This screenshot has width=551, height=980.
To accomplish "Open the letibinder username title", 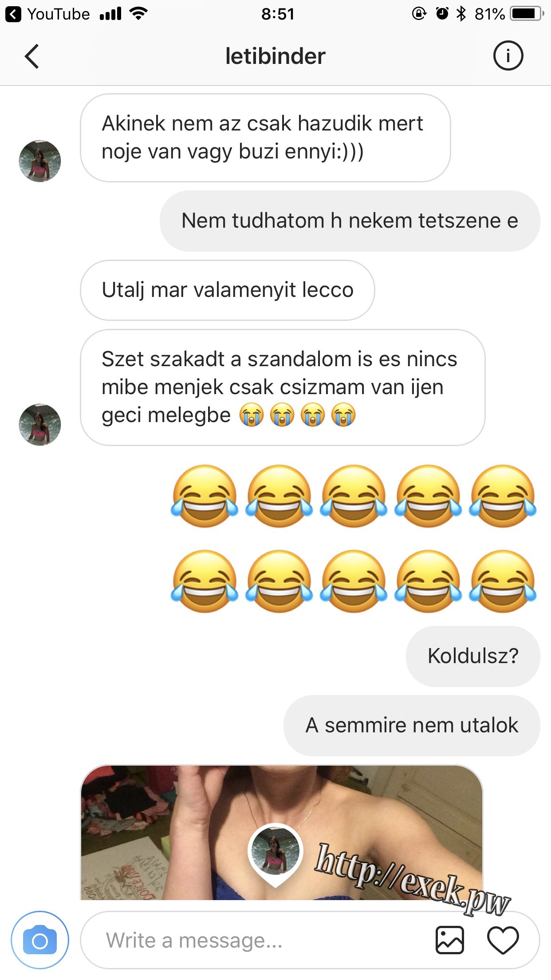I will tap(275, 56).
